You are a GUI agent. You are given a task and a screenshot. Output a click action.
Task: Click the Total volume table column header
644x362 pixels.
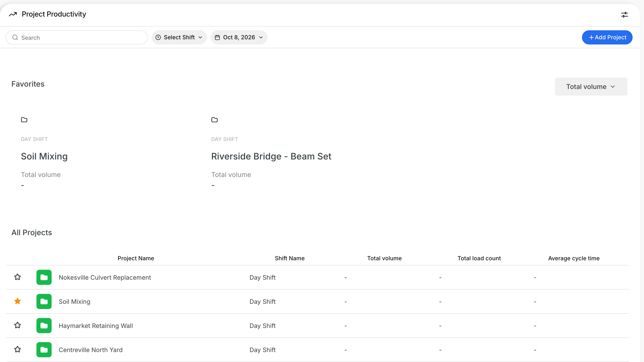point(384,258)
